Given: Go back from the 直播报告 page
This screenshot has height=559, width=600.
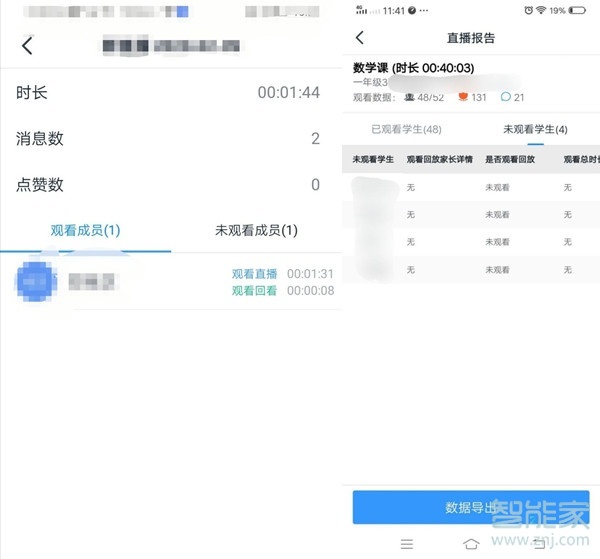Looking at the screenshot, I should [360, 38].
